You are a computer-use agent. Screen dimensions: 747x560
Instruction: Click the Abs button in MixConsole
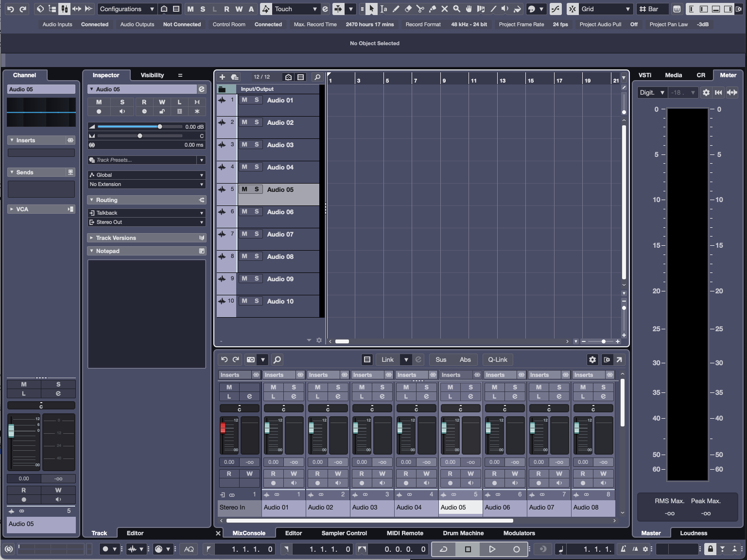[465, 359]
